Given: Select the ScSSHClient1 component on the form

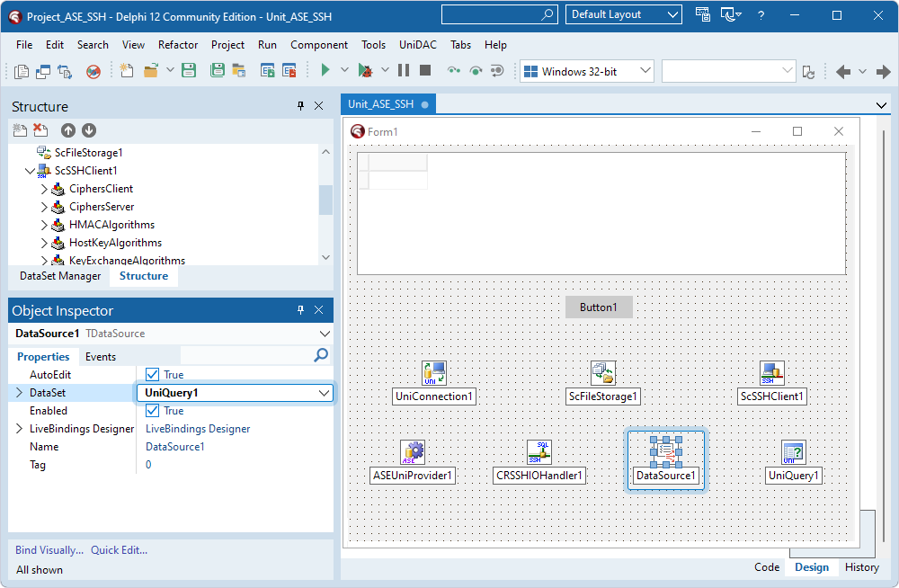Looking at the screenshot, I should tap(771, 372).
